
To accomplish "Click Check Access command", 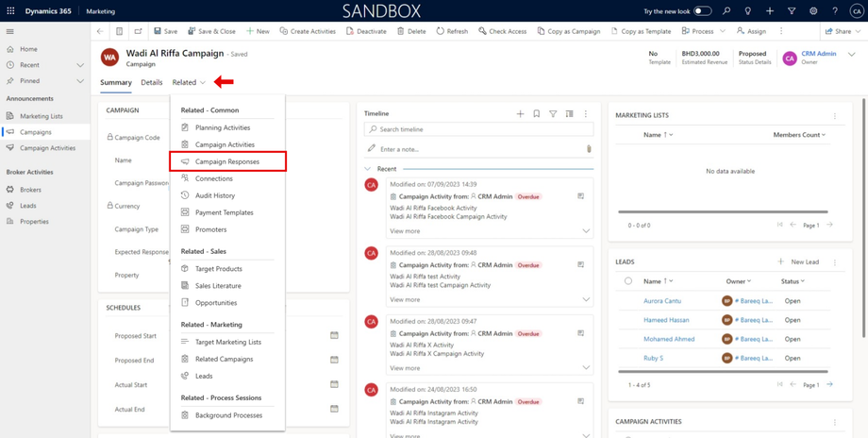I will pos(503,31).
